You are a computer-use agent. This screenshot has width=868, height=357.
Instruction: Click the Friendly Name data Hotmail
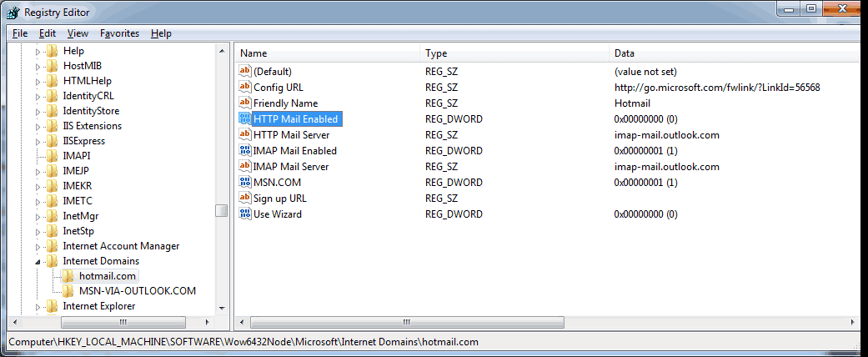632,103
